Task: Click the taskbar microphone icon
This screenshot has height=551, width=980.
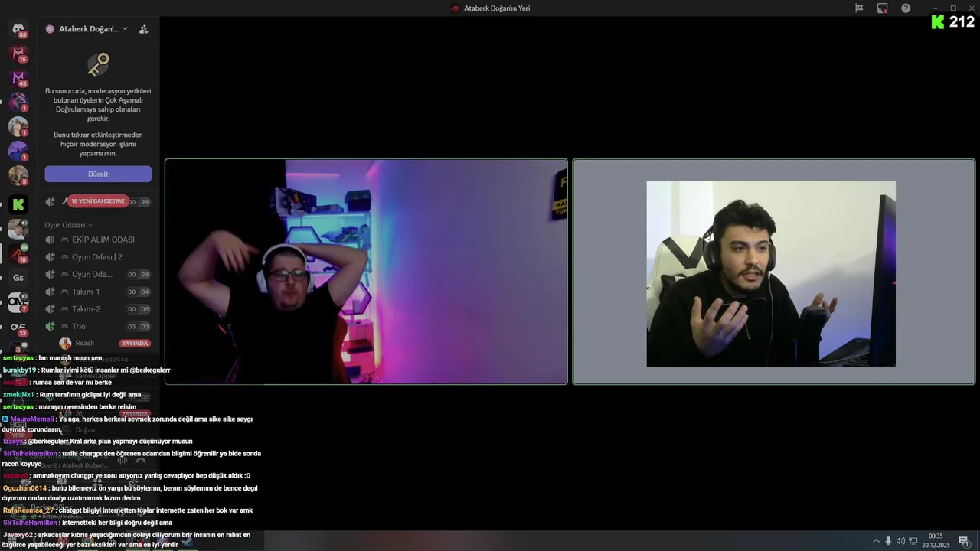Action: coord(888,541)
